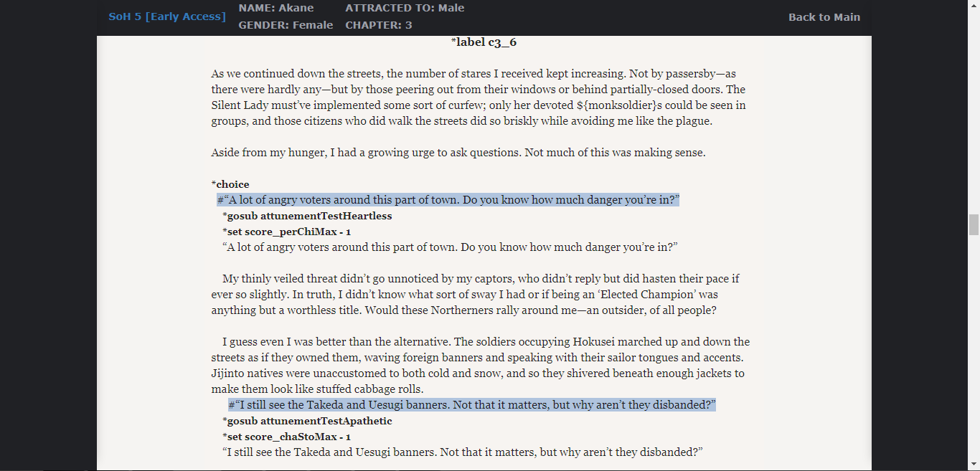Click the *gosub attunementTestApathetic line
This screenshot has height=471, width=980.
point(307,421)
